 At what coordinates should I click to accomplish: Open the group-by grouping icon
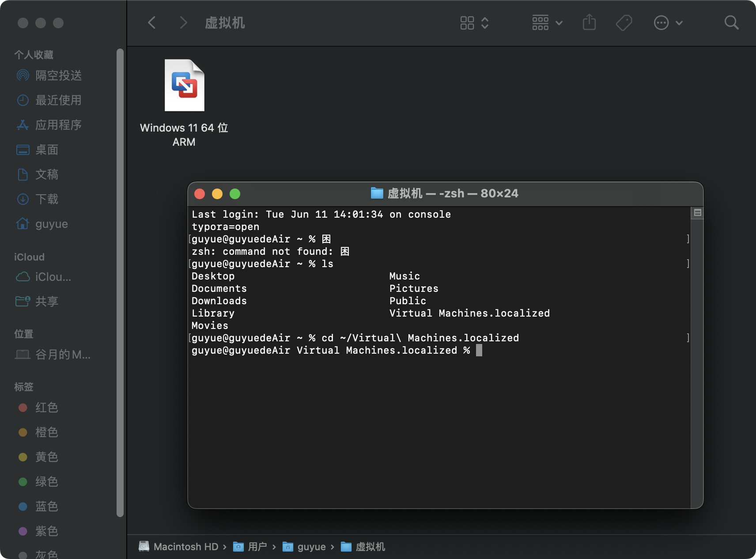541,23
